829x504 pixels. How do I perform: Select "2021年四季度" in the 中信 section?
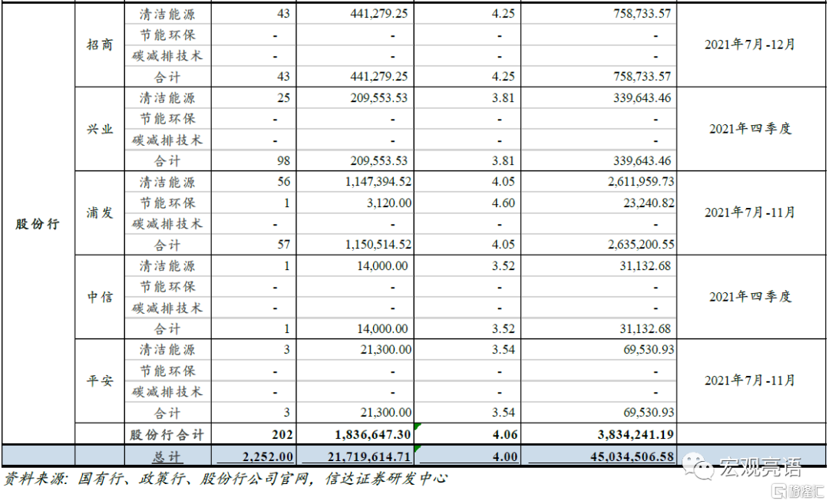[x=750, y=297]
